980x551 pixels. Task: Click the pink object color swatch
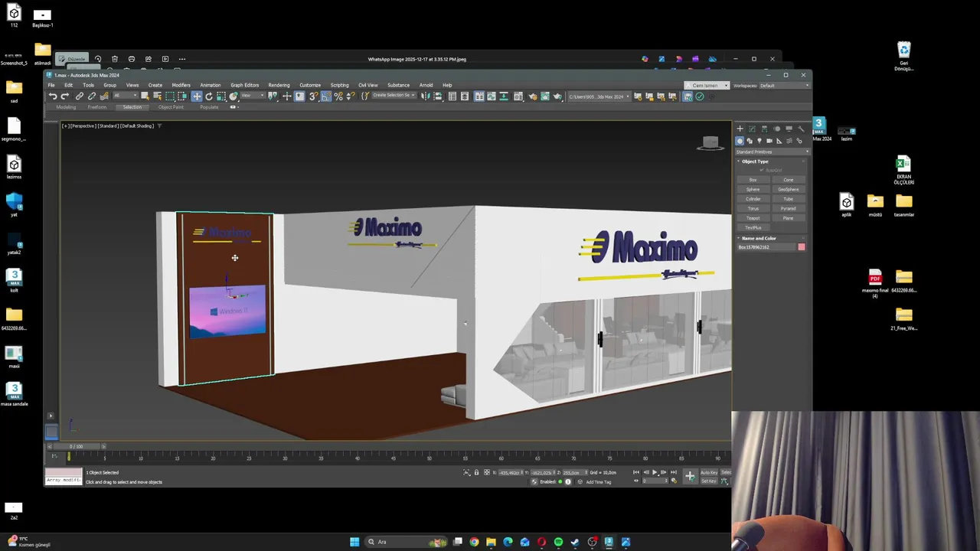click(802, 247)
